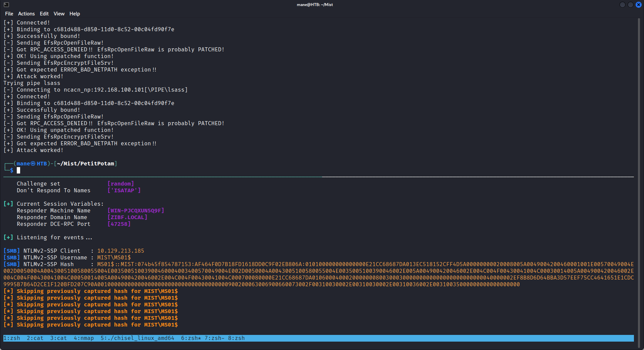Screen dimensions: 644x350
Task: Click the machine name WIN-PJCQXUN5Q9F
Action: click(x=136, y=211)
